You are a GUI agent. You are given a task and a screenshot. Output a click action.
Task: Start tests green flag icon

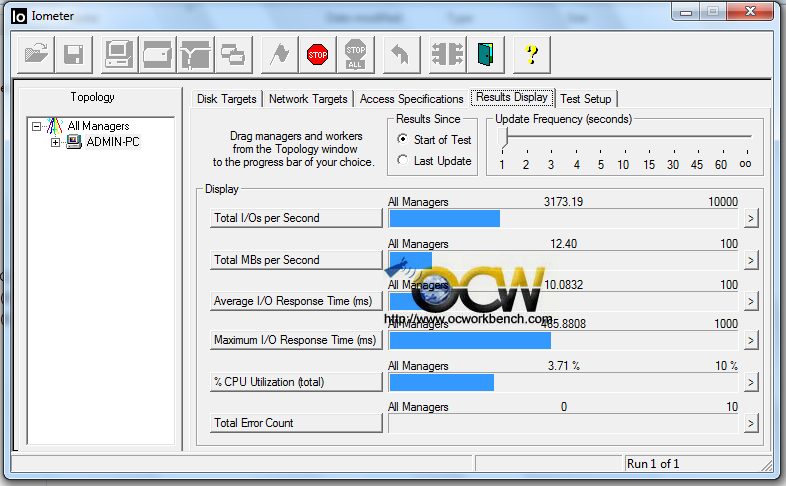280,54
